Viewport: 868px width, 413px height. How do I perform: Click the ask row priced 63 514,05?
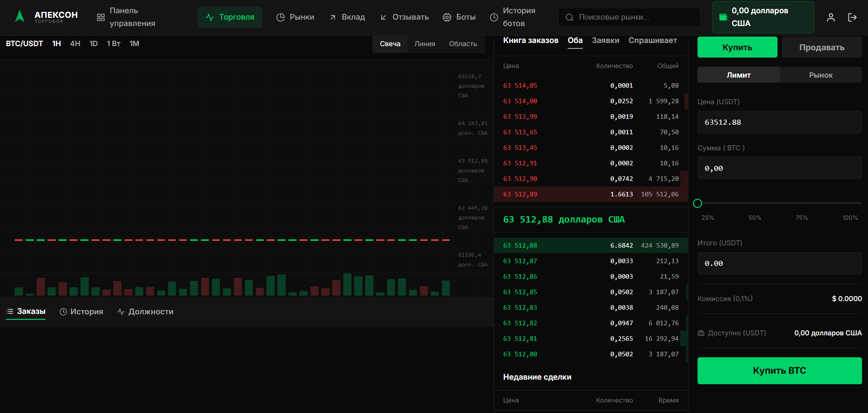click(x=591, y=85)
